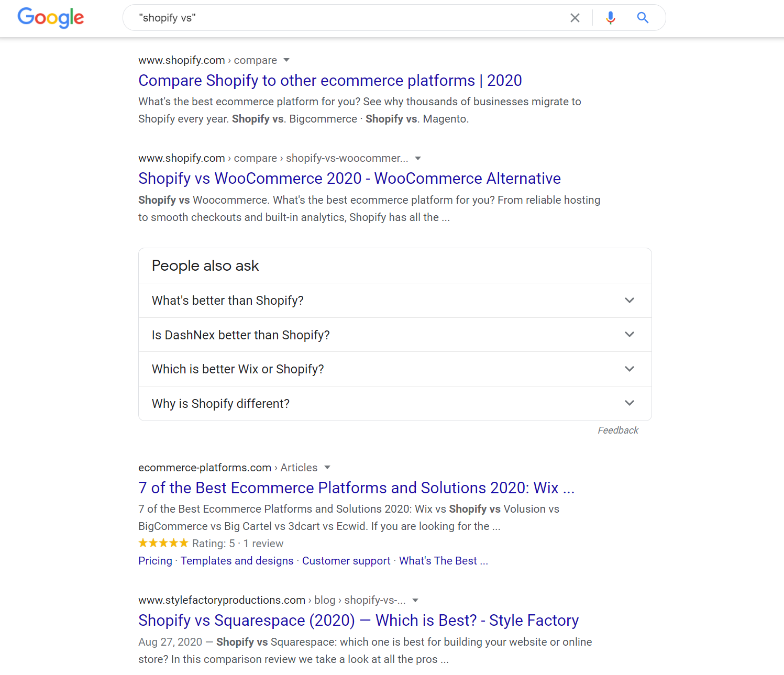The width and height of the screenshot is (784, 675).
Task: Open dropdown arrow beside shopify-vs-woocommerce URL
Action: 418,158
